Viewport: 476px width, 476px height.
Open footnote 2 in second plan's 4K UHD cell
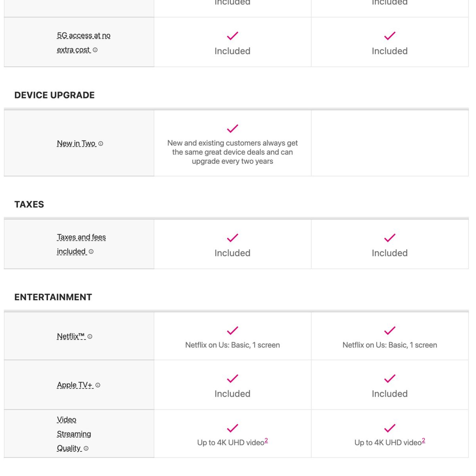point(424,440)
